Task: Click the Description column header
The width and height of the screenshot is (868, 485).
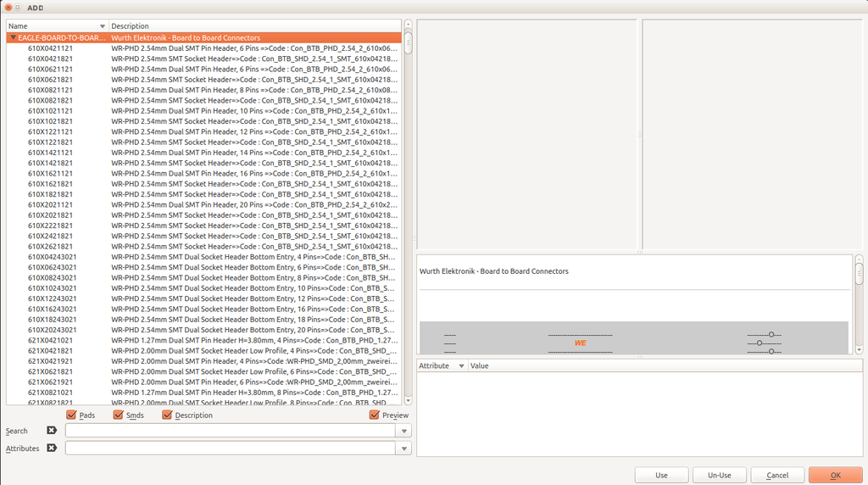Action: (x=254, y=26)
